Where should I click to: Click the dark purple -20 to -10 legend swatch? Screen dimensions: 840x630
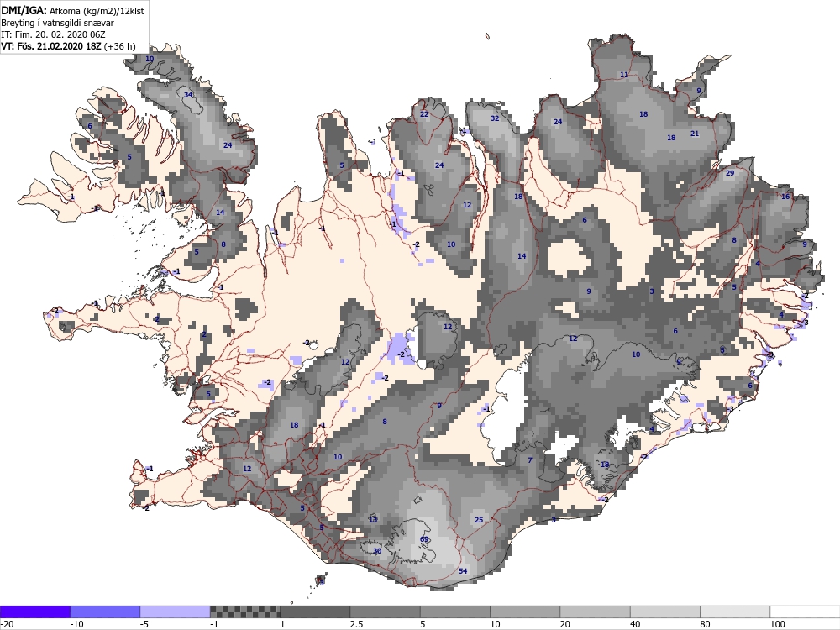34,612
